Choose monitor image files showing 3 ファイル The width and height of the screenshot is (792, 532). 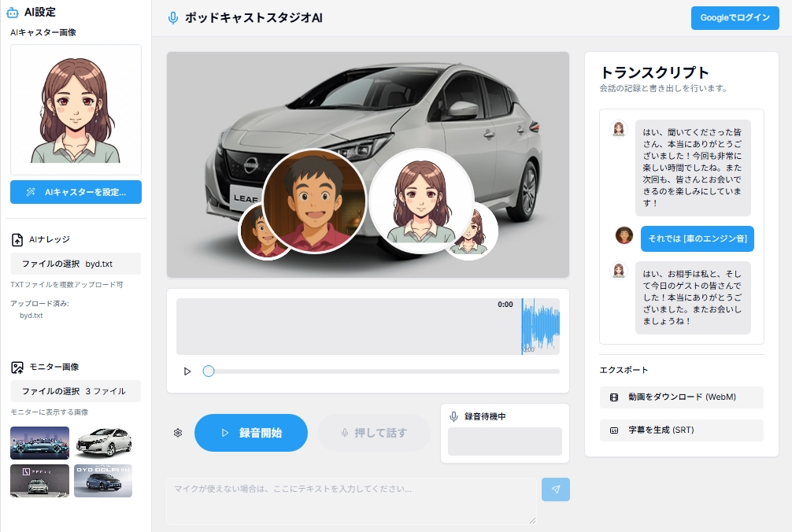(76, 391)
